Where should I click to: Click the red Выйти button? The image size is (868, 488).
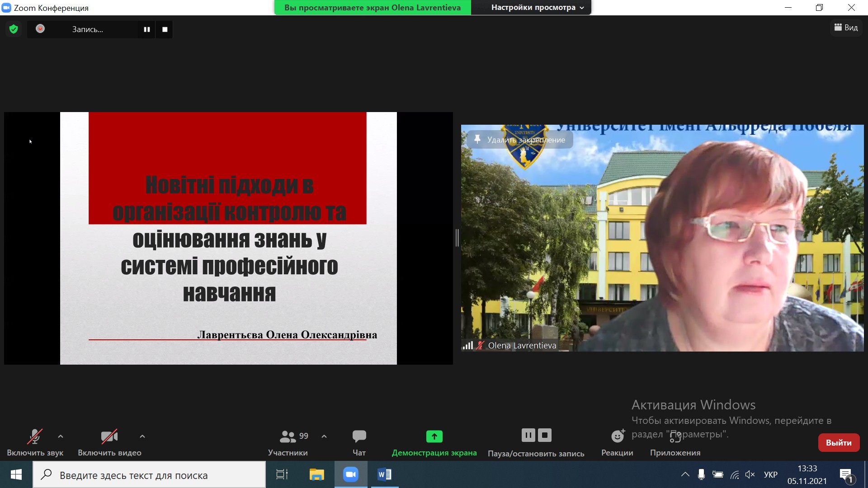coord(838,443)
